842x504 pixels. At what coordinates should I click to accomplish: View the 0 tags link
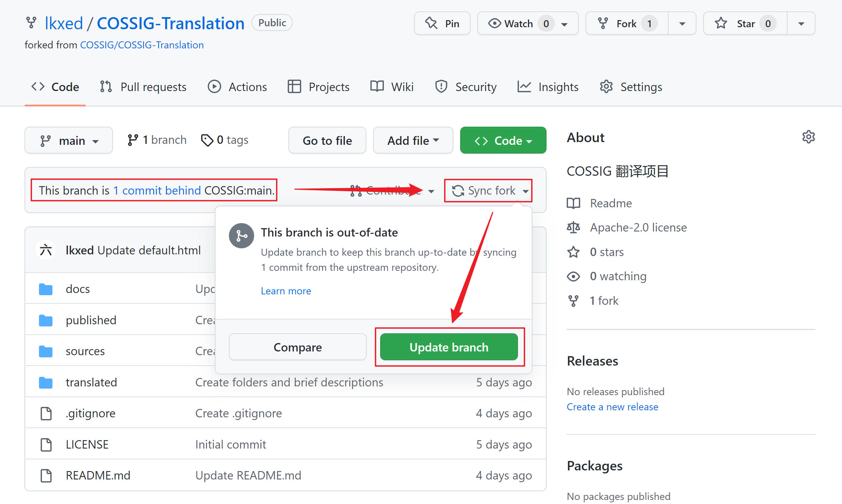225,140
